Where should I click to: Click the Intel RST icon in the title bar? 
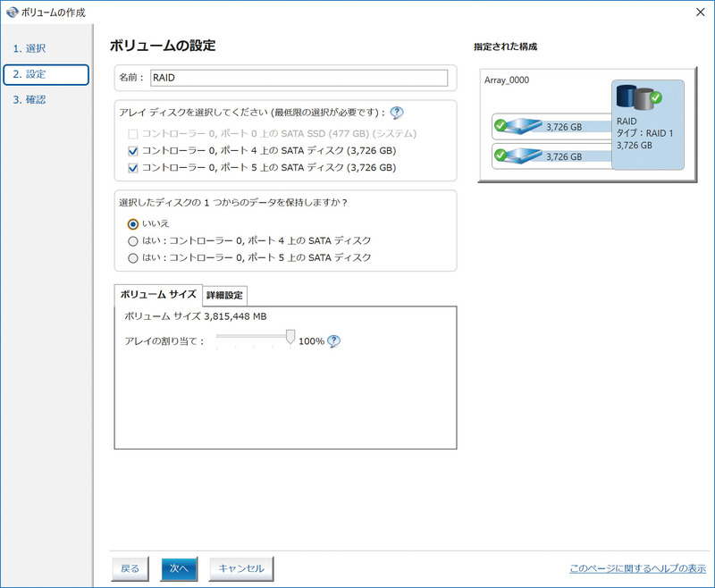(12, 13)
